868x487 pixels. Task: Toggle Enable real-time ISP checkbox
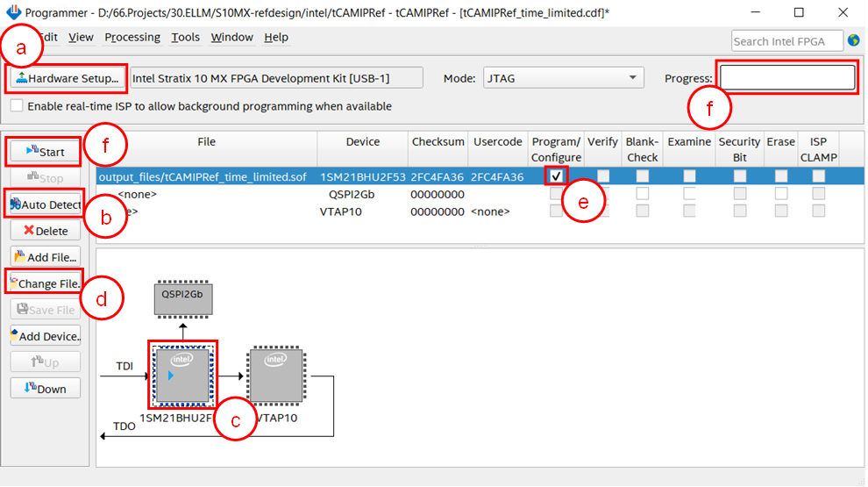pyautogui.click(x=17, y=106)
